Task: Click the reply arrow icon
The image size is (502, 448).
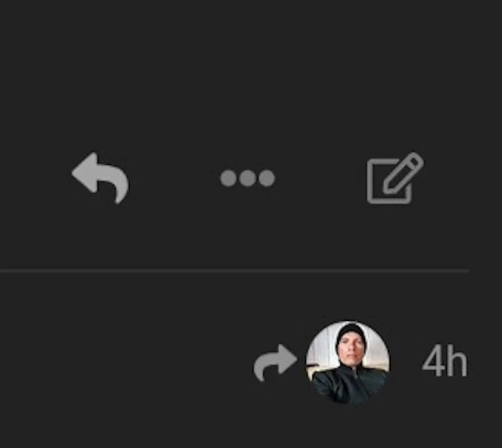Action: (x=100, y=178)
